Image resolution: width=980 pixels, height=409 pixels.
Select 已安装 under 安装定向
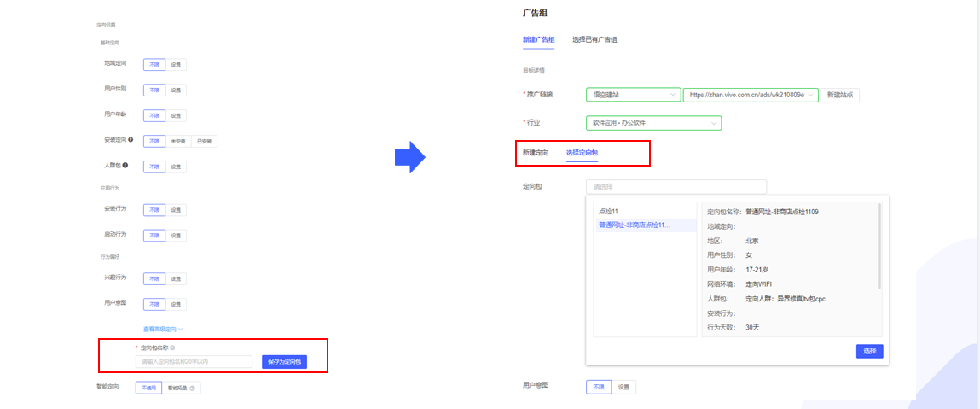pos(205,141)
